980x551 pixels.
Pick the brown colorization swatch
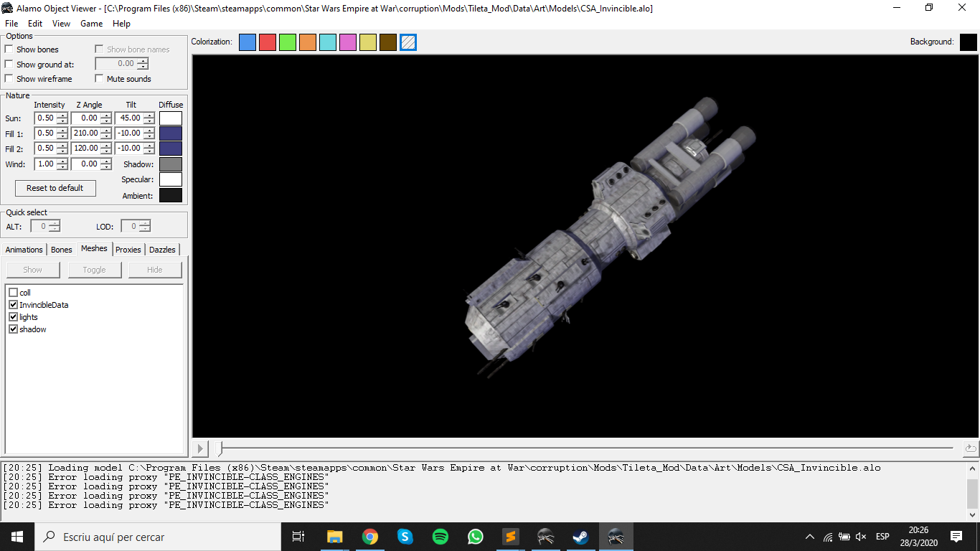388,42
